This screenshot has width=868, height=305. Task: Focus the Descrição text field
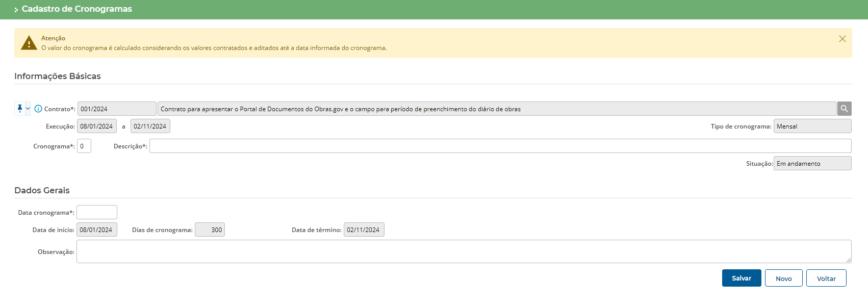(x=500, y=146)
